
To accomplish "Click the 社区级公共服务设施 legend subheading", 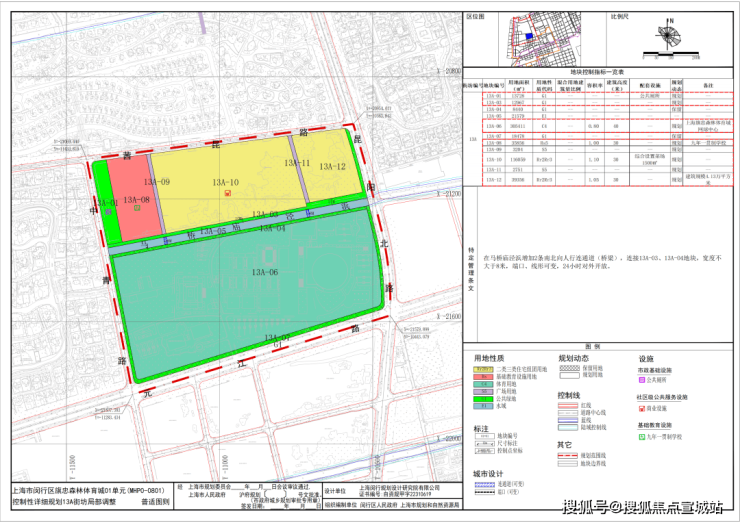I will [662, 398].
